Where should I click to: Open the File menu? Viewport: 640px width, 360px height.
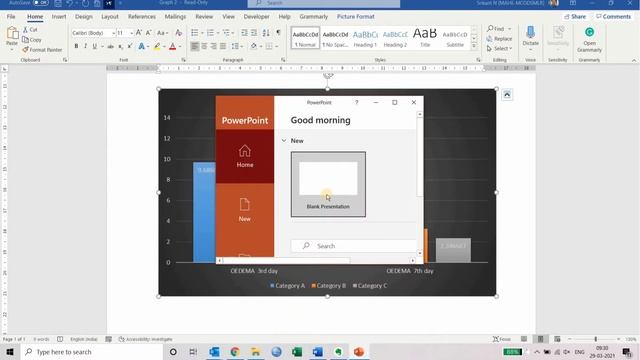[11, 17]
